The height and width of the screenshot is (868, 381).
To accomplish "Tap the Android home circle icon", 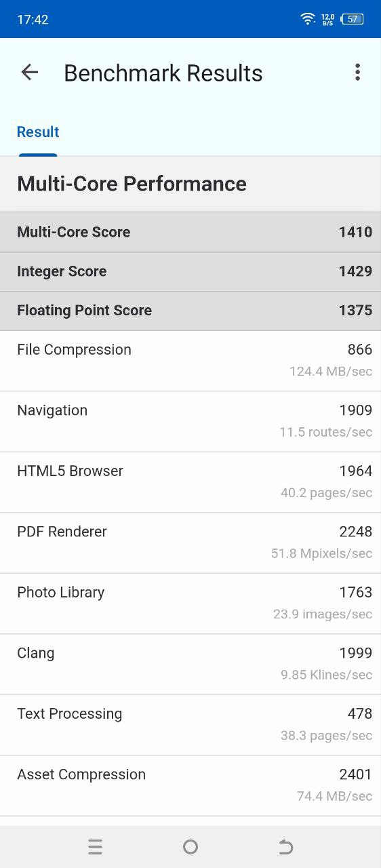I will 190,846.
